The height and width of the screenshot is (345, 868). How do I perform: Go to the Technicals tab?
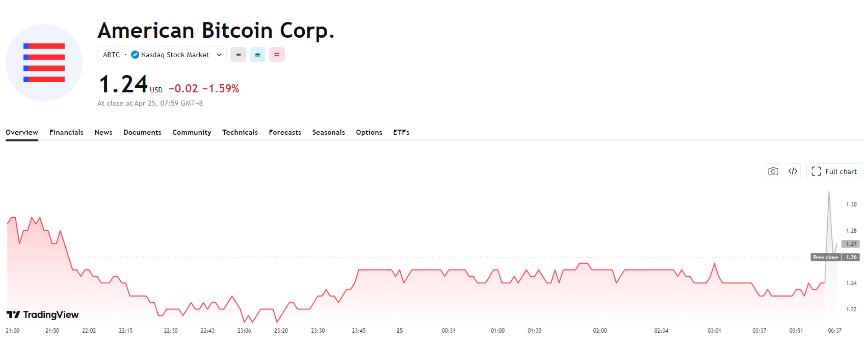tap(240, 132)
